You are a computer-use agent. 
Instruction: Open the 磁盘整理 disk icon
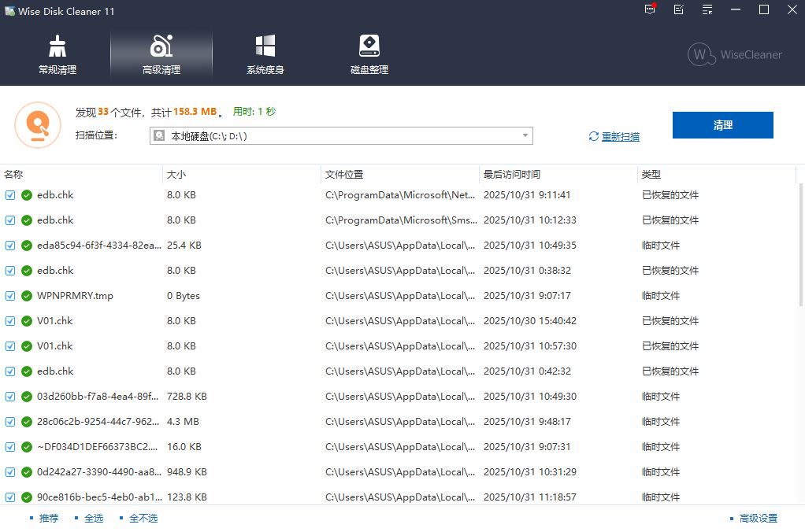click(x=369, y=54)
